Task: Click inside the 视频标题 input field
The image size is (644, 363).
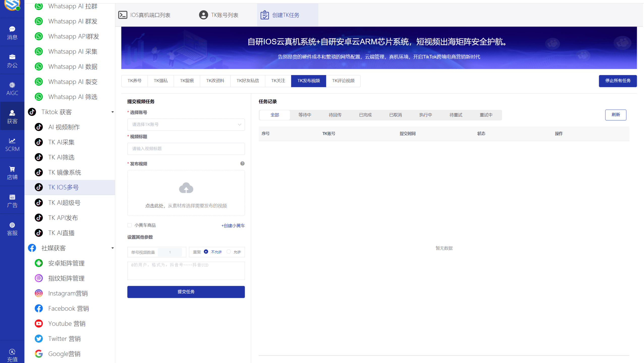Action: (x=186, y=149)
